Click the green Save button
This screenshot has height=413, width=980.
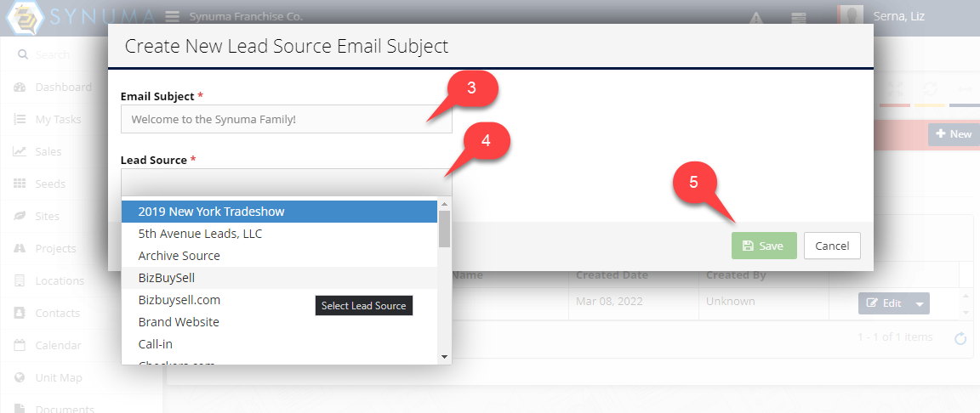click(764, 246)
